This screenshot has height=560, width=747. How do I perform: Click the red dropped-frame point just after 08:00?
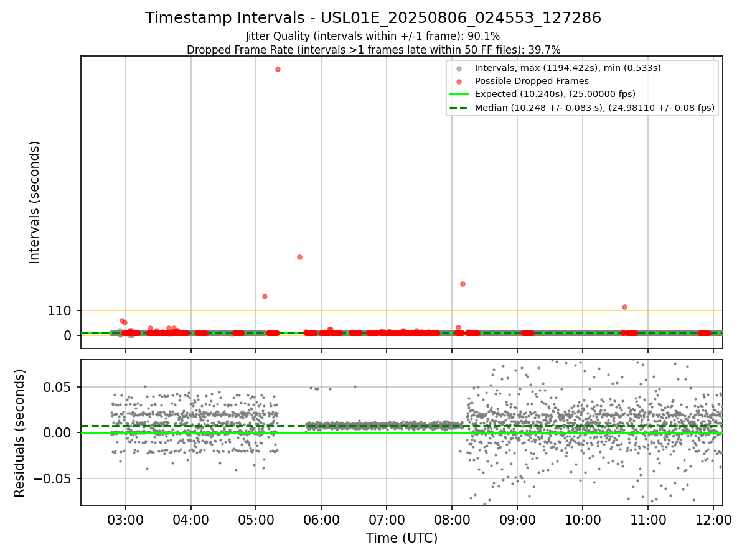tap(463, 284)
